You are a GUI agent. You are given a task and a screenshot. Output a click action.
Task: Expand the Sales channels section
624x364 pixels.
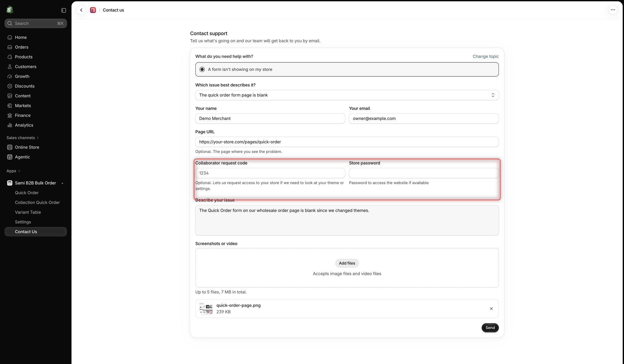tap(22, 138)
